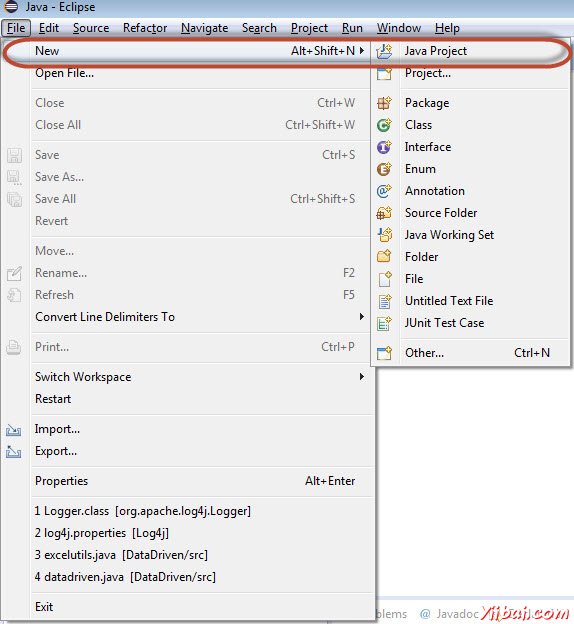Image resolution: width=574 pixels, height=624 pixels.
Task: Click the Import icon in File menu
Action: pyautogui.click(x=14, y=430)
